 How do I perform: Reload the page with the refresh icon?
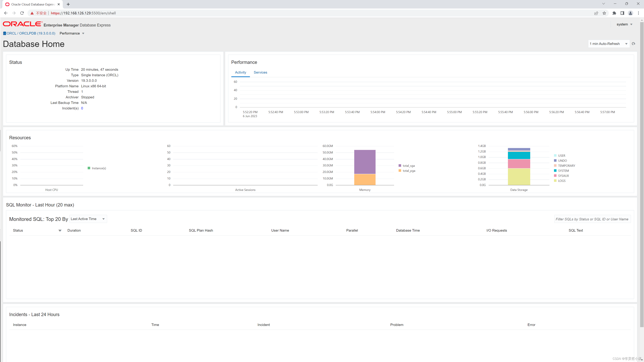pyautogui.click(x=22, y=13)
